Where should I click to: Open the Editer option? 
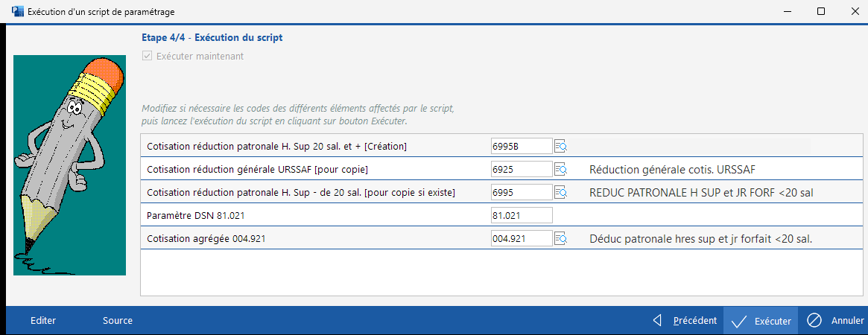(x=43, y=321)
